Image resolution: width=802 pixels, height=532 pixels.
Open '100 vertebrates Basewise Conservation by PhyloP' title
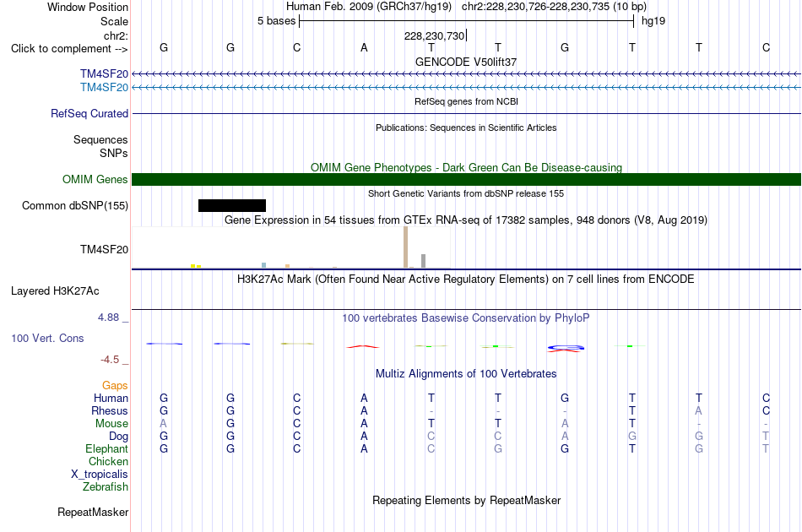coord(466,318)
